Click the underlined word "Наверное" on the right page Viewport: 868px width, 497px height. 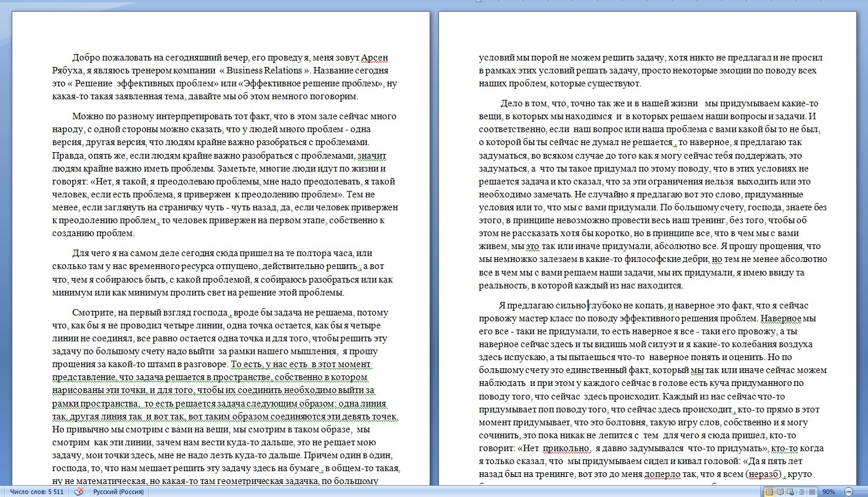coord(781,318)
